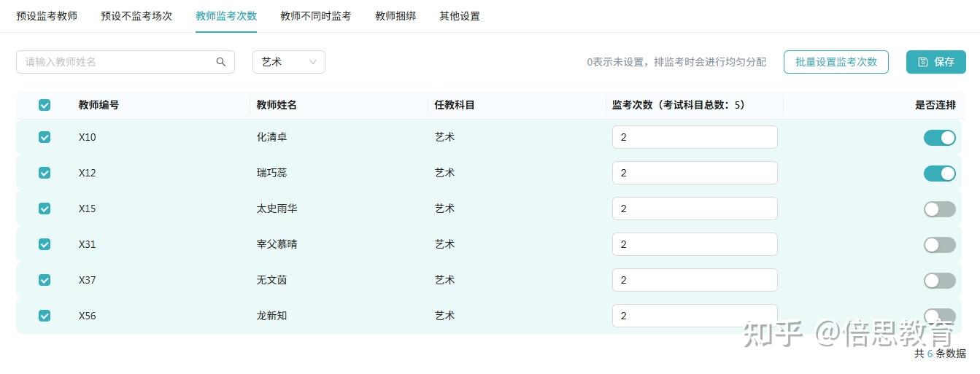Select the 其他设置 tab
The image size is (980, 374).
[x=460, y=16]
